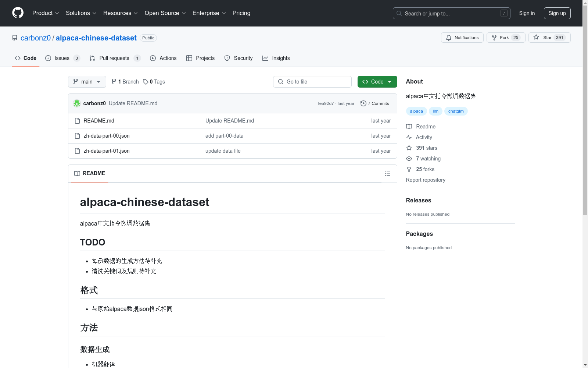The image size is (588, 368).
Task: Select the README tab header
Action: pyautogui.click(x=90, y=173)
